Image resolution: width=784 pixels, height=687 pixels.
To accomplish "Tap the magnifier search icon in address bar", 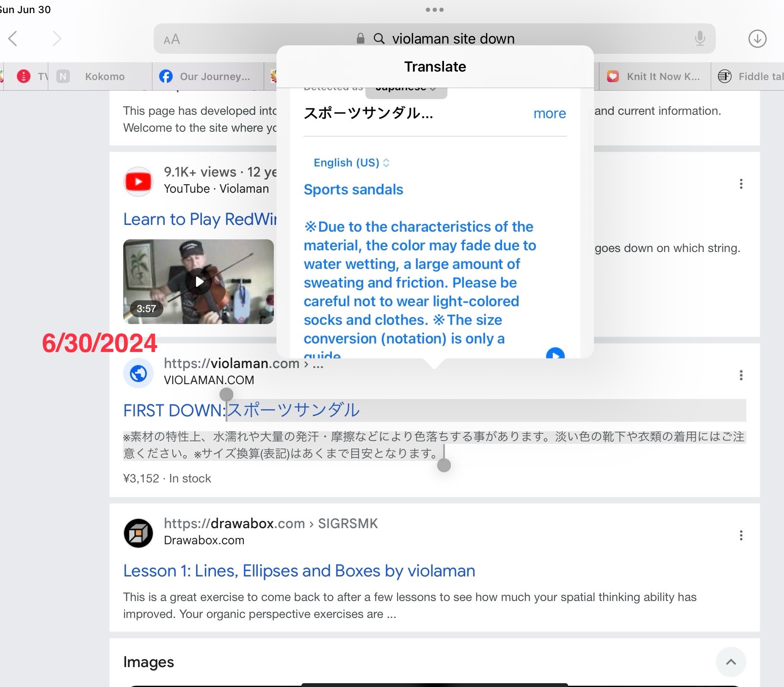I will [379, 39].
